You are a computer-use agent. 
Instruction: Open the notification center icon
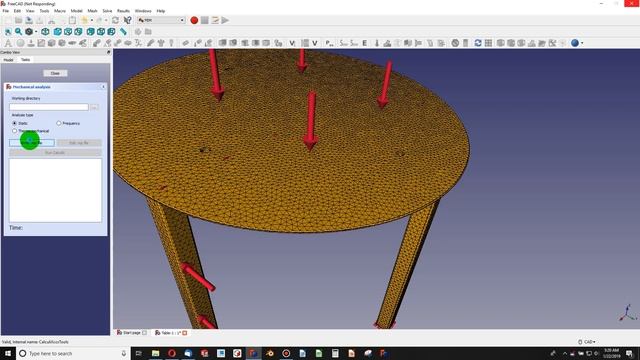click(629, 353)
